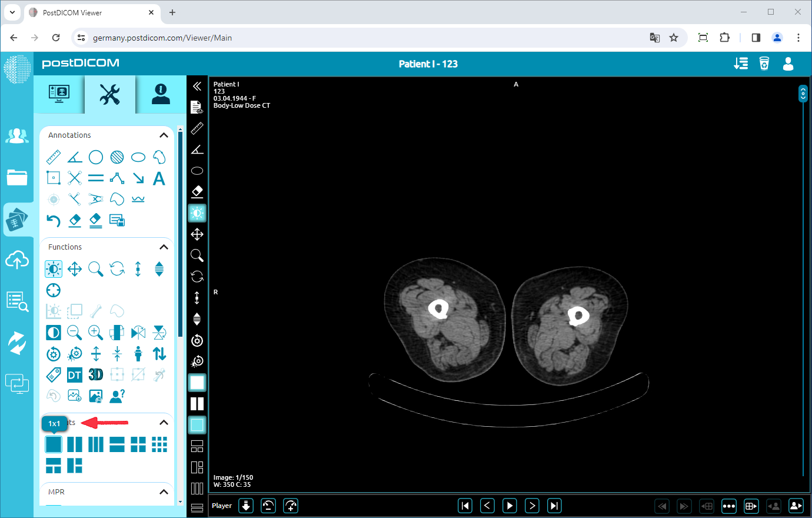Collapse the Functions panel

click(164, 247)
